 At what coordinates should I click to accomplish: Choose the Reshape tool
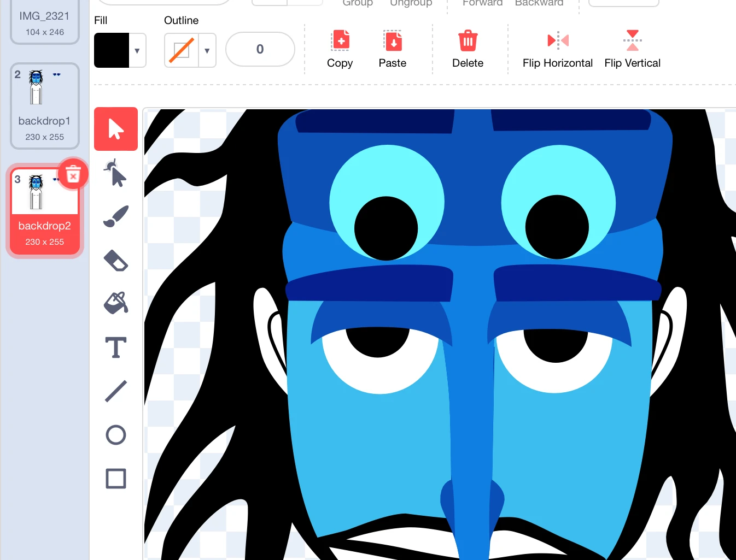point(116,173)
